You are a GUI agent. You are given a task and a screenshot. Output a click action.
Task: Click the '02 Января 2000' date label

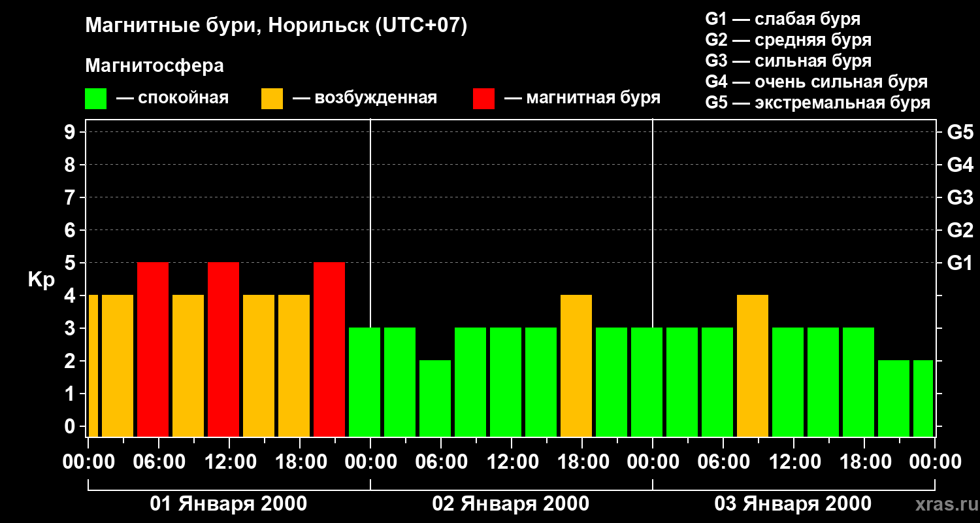pyautogui.click(x=511, y=504)
